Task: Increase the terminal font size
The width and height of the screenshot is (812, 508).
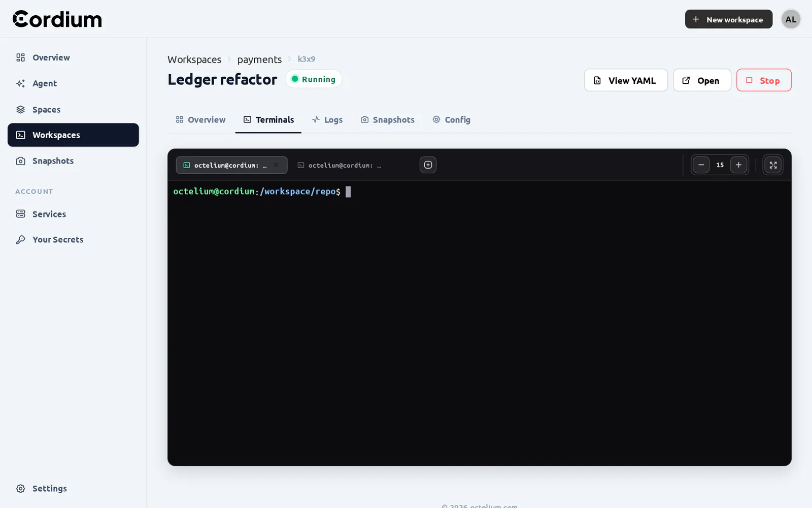Action: (x=738, y=165)
